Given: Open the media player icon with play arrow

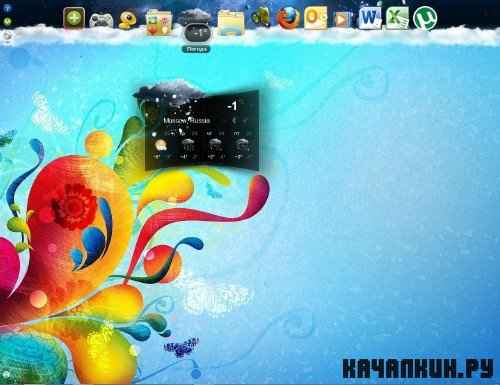Looking at the screenshot, I should click(342, 19).
